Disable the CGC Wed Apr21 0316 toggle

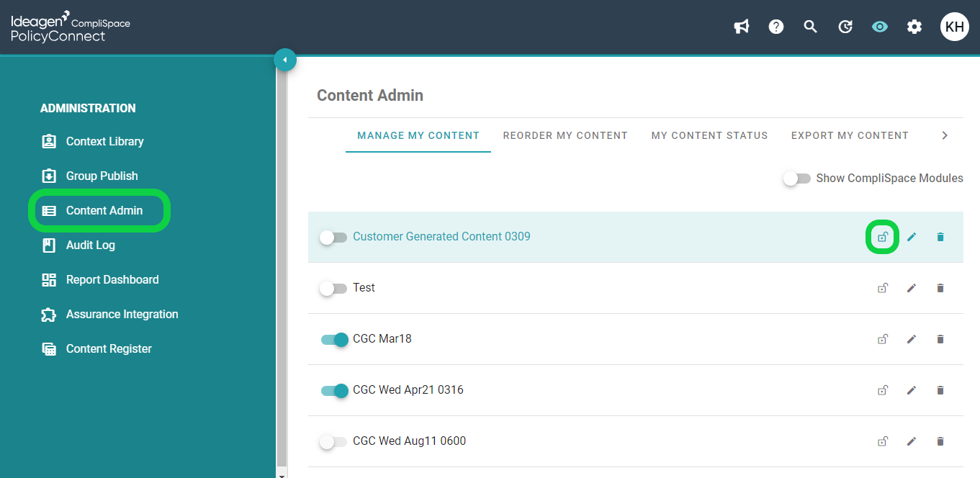point(335,390)
